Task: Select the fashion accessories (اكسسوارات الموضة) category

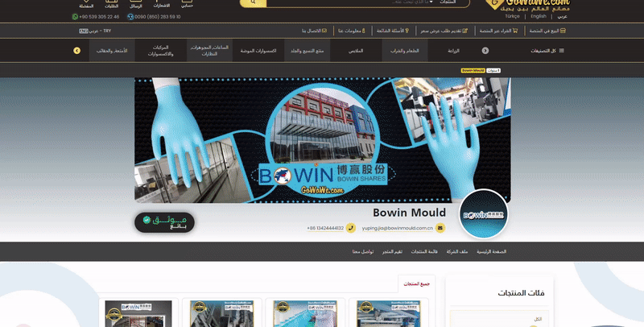Action: [x=258, y=51]
